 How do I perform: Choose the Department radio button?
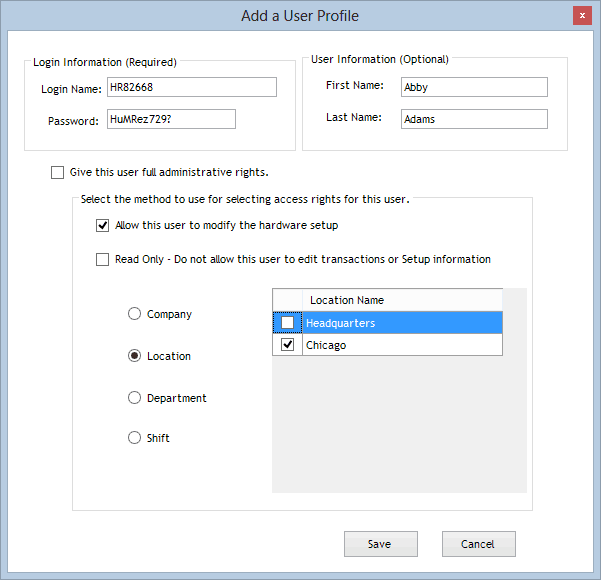pos(134,398)
